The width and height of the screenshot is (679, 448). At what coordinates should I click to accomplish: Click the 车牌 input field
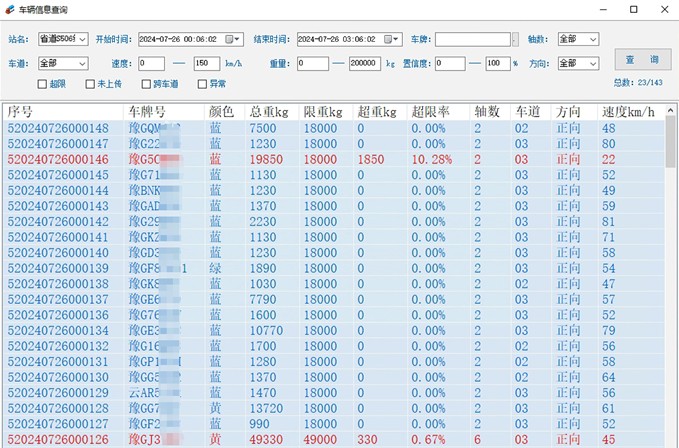tap(473, 39)
